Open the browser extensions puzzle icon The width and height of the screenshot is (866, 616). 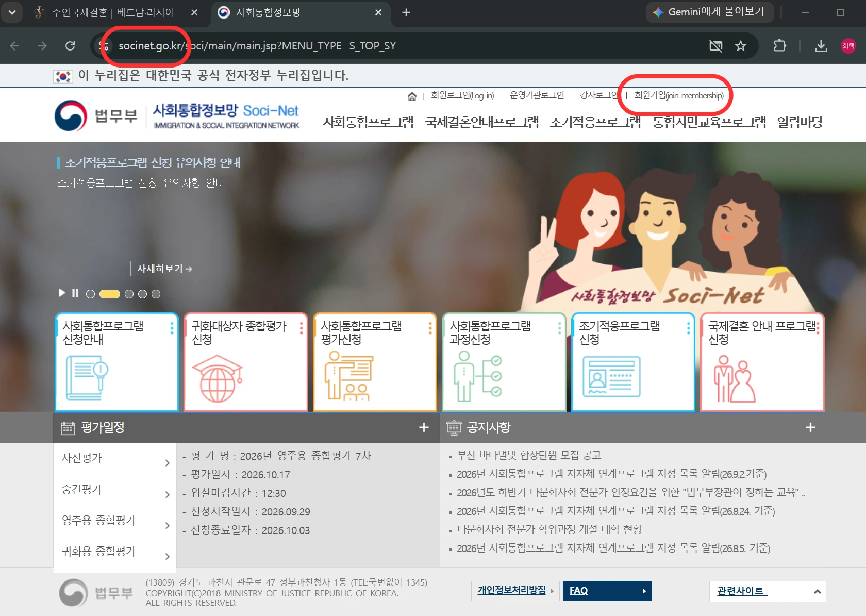(779, 46)
